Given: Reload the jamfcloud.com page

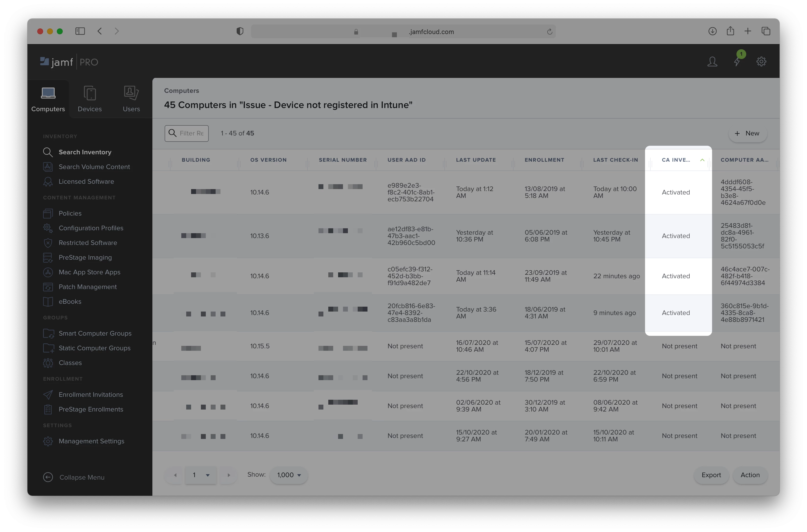Looking at the screenshot, I should (550, 32).
